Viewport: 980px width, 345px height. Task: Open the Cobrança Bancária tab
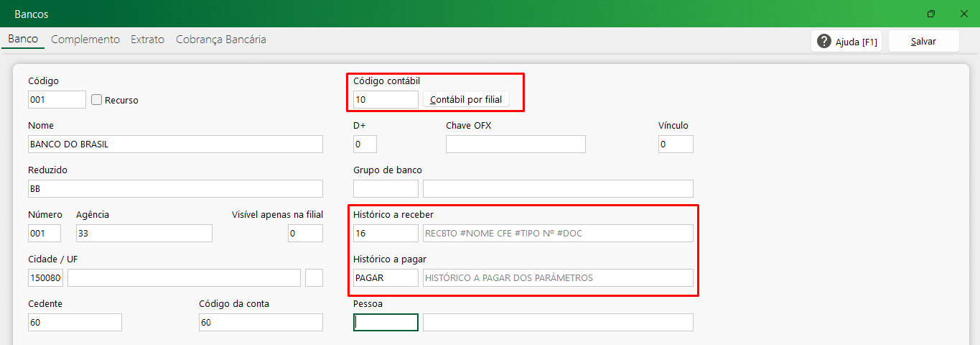[221, 40]
